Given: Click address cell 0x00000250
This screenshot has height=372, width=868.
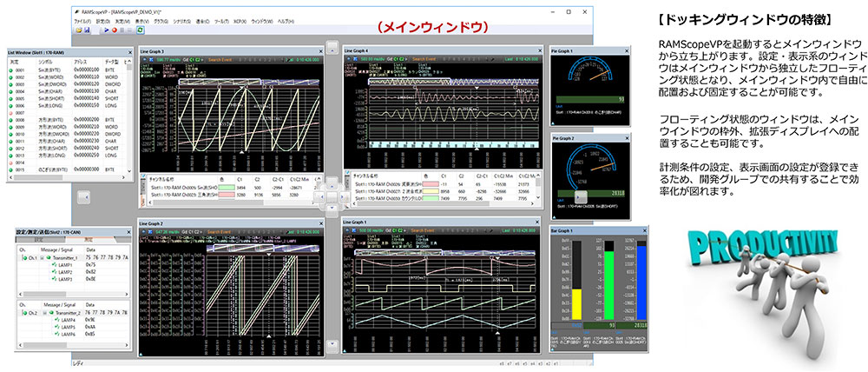Looking at the screenshot, I should pos(85,156).
